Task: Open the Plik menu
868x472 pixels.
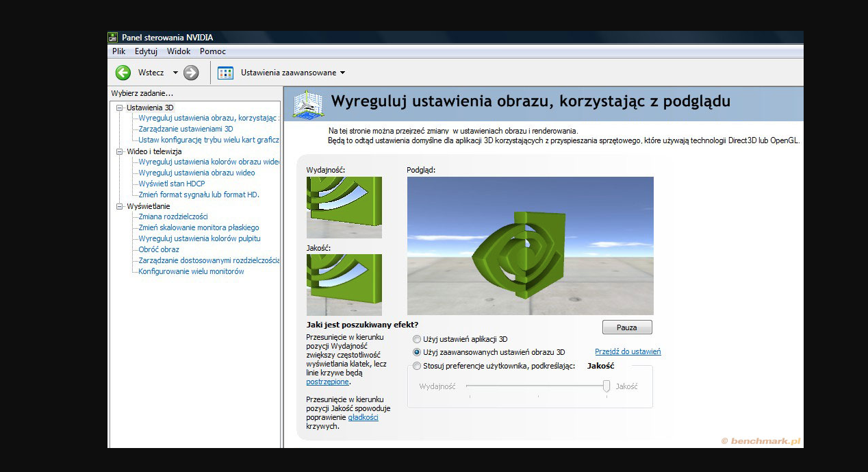Action: click(x=119, y=51)
